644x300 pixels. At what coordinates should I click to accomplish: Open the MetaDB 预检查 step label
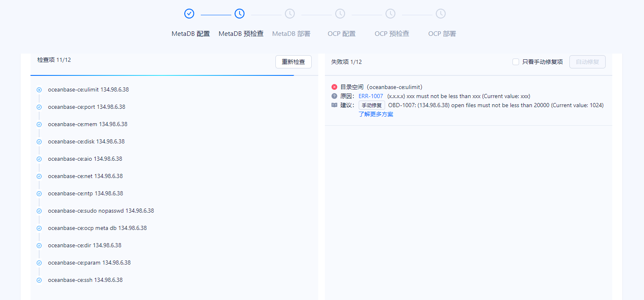pyautogui.click(x=241, y=34)
